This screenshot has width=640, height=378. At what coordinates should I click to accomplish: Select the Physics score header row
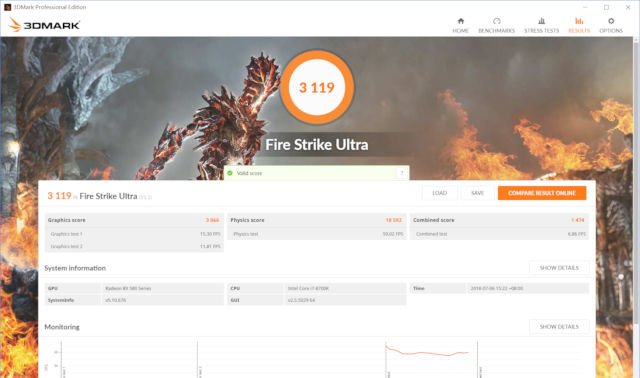pyautogui.click(x=316, y=220)
